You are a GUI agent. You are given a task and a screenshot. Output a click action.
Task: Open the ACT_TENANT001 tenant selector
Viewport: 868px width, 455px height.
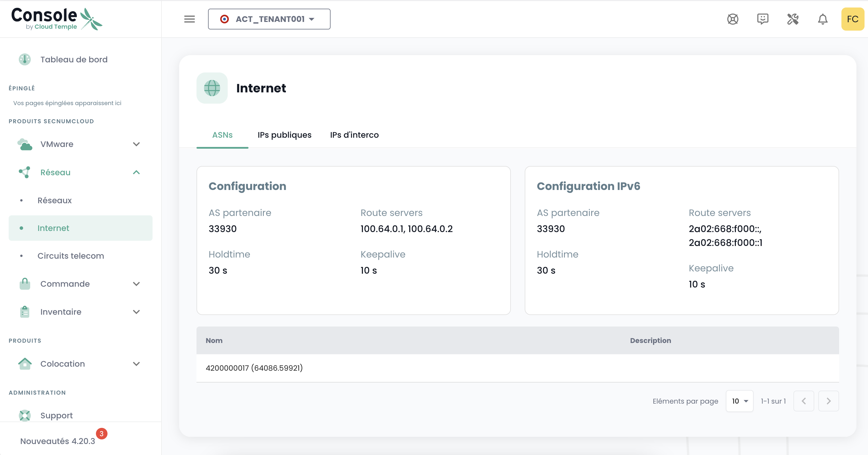point(269,19)
